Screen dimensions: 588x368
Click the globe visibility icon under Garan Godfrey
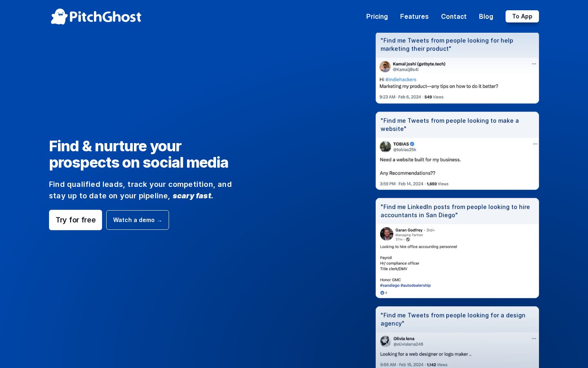click(x=408, y=240)
